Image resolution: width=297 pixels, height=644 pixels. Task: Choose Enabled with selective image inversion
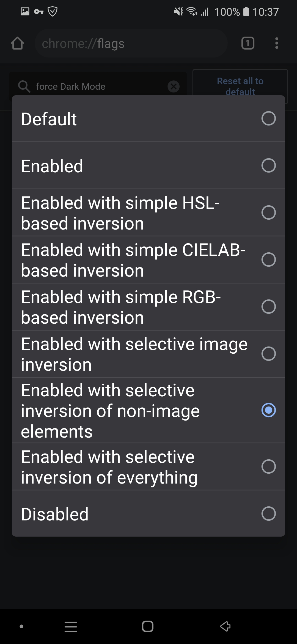[x=148, y=354]
